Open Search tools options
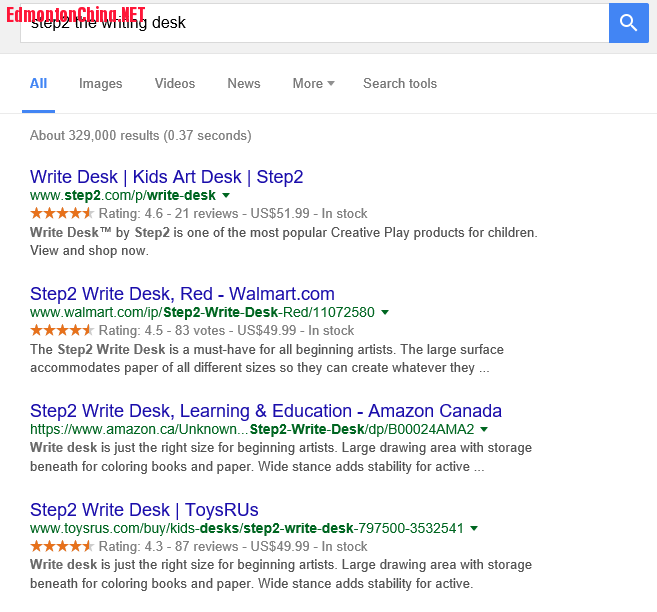 click(400, 84)
